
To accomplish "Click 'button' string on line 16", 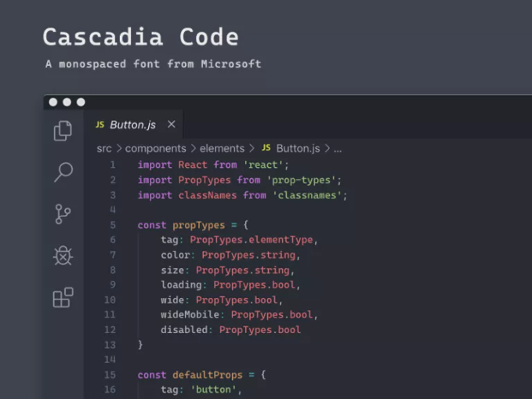I will point(213,390).
